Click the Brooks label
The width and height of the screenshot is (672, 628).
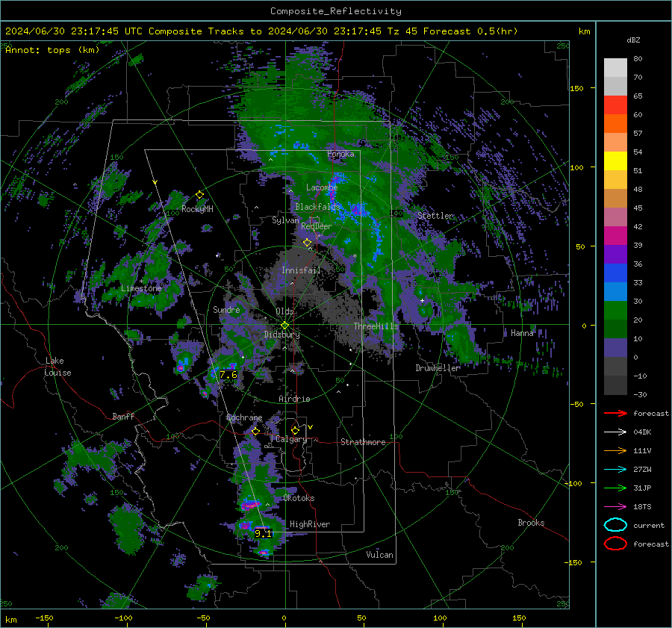531,523
